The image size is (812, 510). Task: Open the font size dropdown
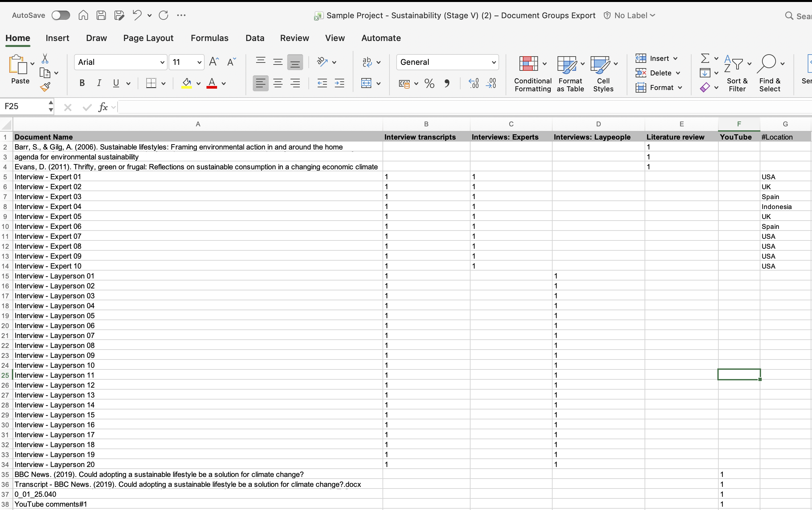coord(199,63)
